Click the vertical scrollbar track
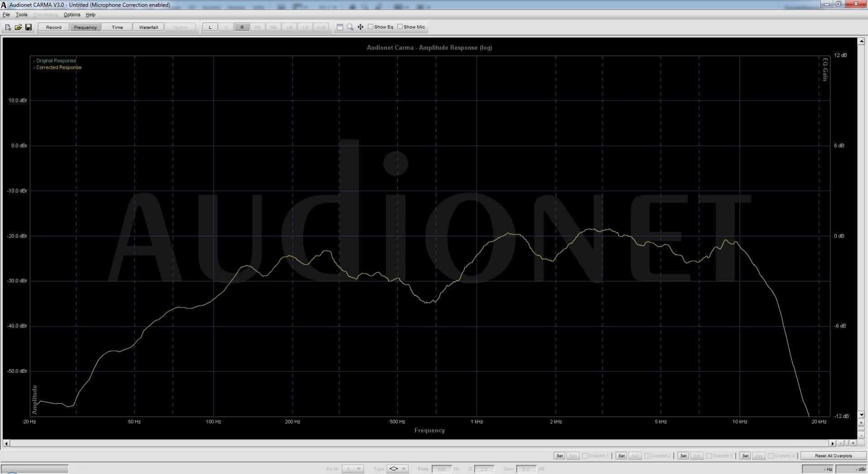This screenshot has height=474, width=868. 861,228
